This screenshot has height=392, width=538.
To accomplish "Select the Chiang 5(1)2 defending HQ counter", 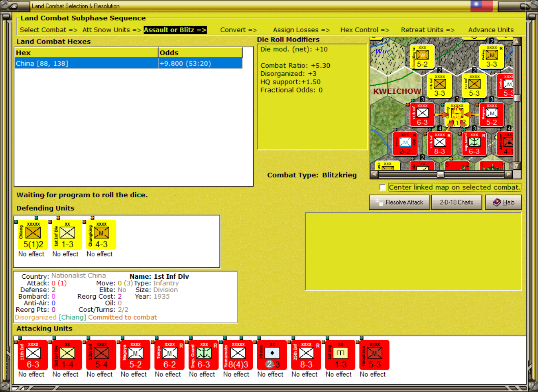I will (x=33, y=235).
